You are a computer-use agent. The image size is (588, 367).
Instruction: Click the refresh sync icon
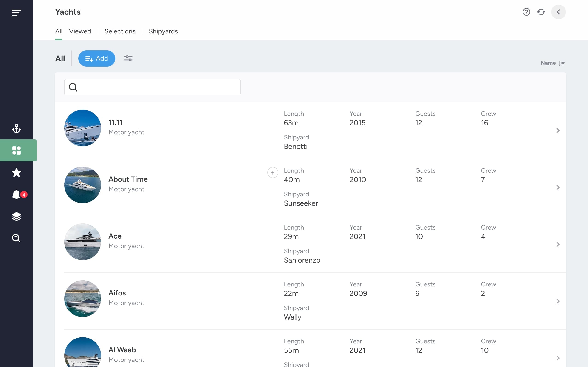(541, 12)
